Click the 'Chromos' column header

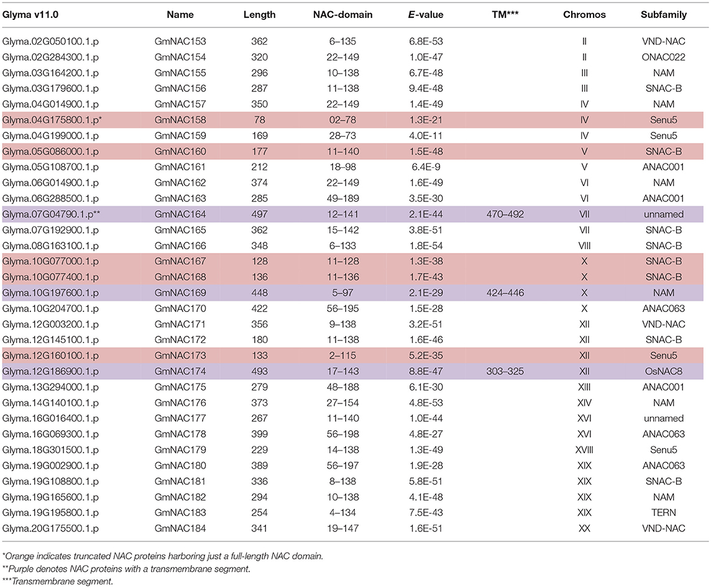tap(584, 14)
